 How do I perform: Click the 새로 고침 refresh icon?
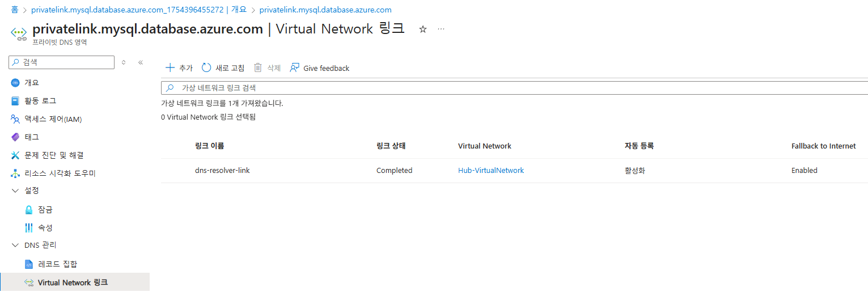[206, 67]
